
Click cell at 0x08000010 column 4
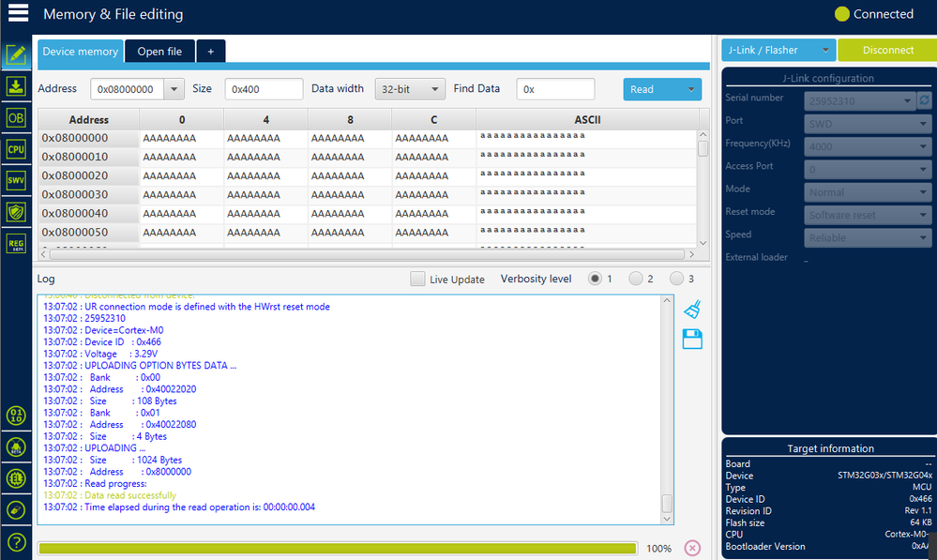coord(265,158)
